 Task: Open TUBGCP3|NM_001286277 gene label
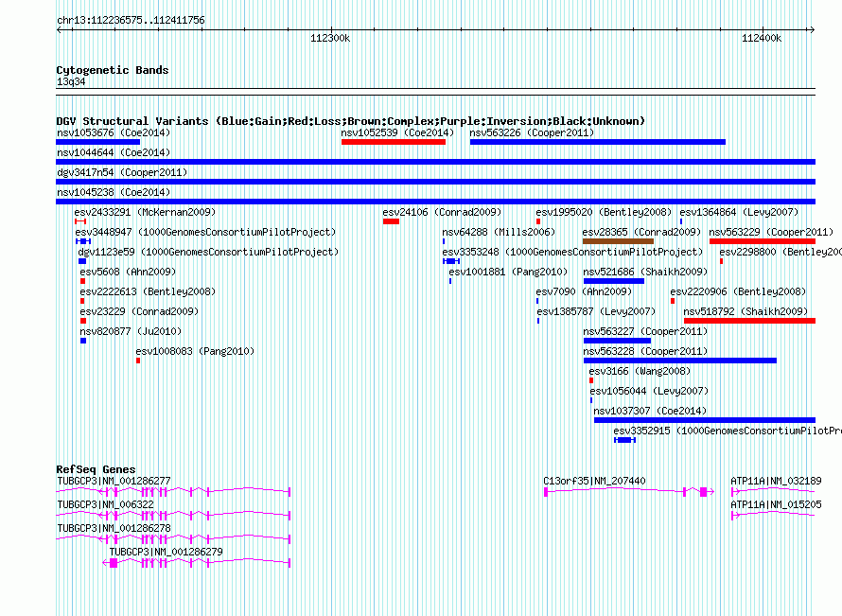114,481
